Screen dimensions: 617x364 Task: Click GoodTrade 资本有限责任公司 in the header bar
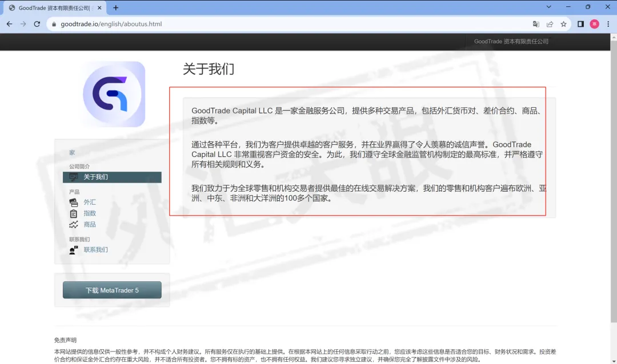tap(511, 41)
